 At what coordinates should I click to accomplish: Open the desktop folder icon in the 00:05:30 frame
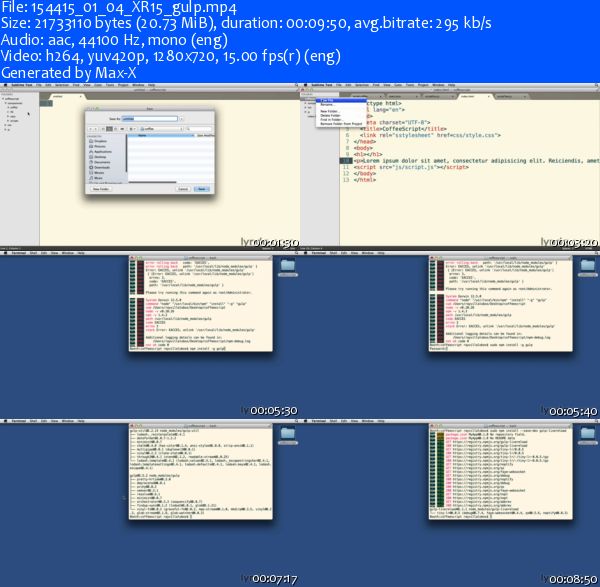(288, 267)
